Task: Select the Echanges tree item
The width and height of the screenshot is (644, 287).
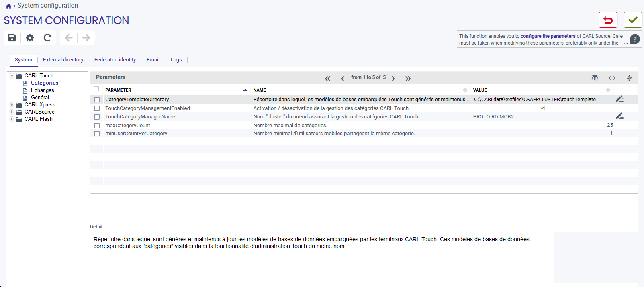Action: tap(42, 90)
